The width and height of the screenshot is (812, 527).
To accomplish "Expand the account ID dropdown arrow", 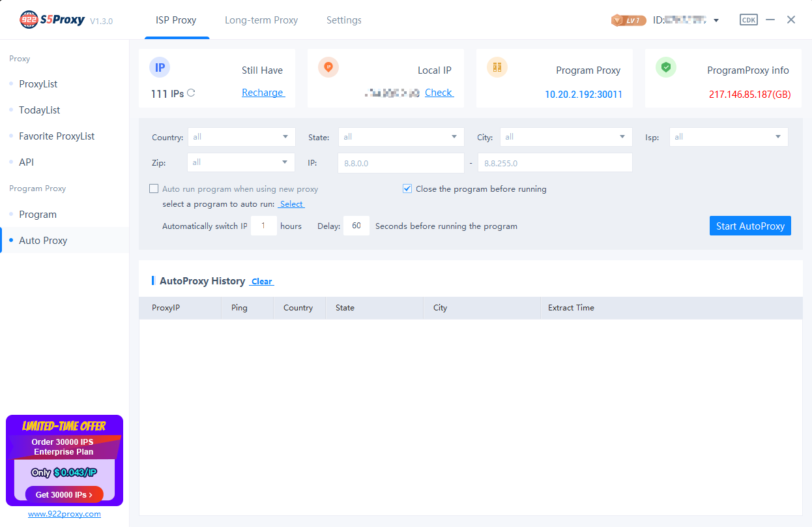I will [716, 20].
